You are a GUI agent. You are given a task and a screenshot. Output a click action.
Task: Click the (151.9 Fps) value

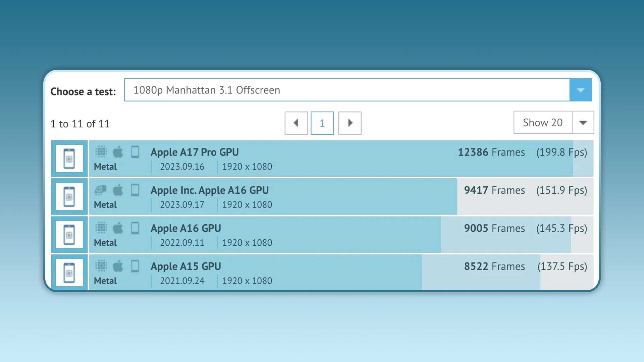pos(562,191)
